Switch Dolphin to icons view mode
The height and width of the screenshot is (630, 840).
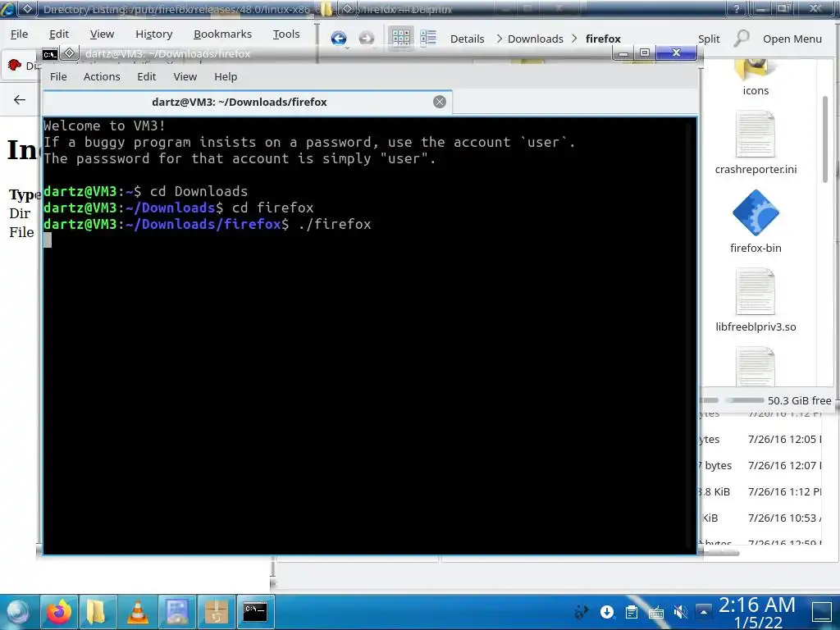pos(400,38)
